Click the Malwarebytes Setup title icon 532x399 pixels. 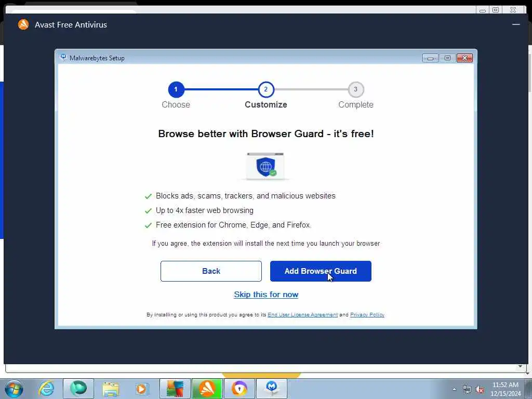point(63,58)
